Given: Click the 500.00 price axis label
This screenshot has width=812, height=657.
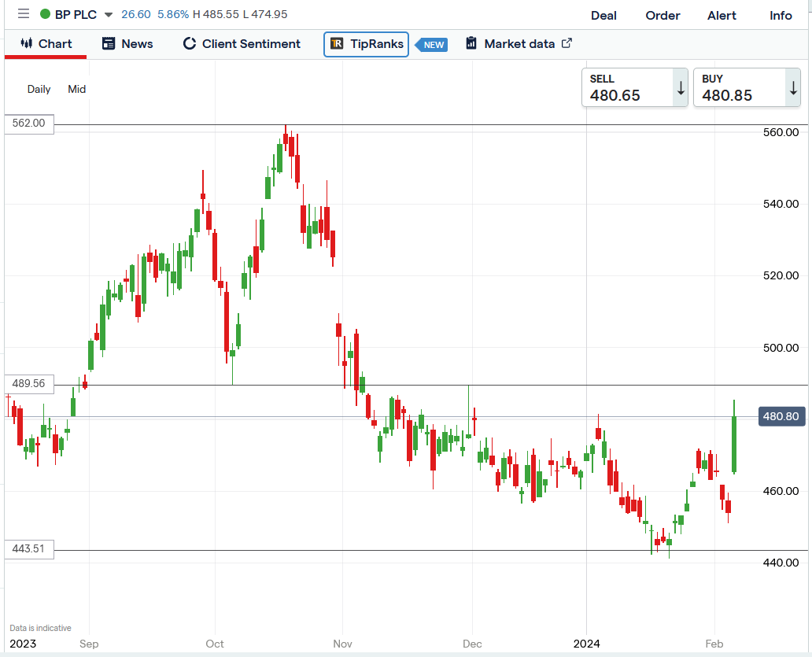Looking at the screenshot, I should 781,348.
